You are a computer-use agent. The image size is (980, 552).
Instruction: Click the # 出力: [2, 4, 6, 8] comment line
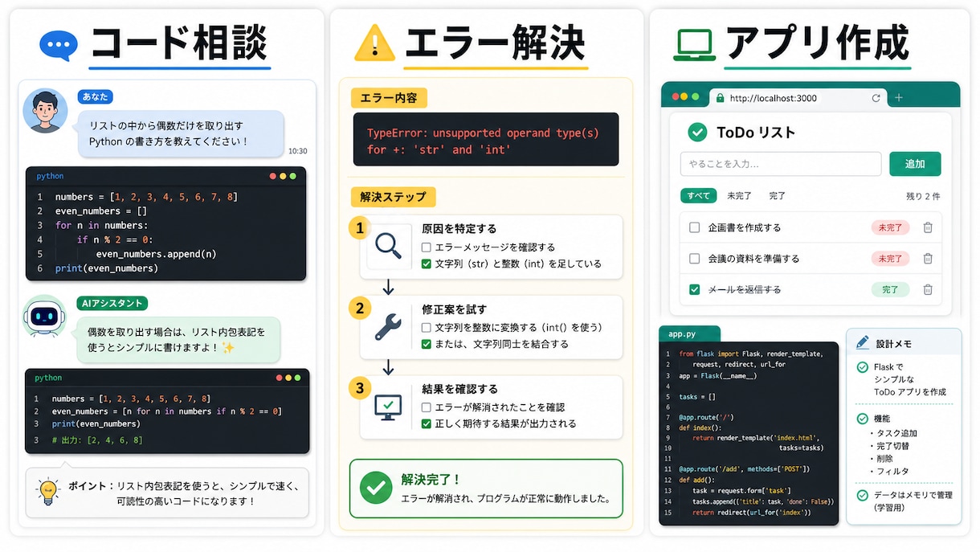(x=97, y=440)
